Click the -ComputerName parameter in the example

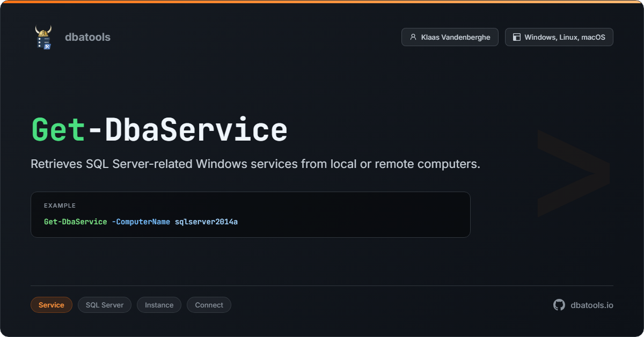(141, 222)
